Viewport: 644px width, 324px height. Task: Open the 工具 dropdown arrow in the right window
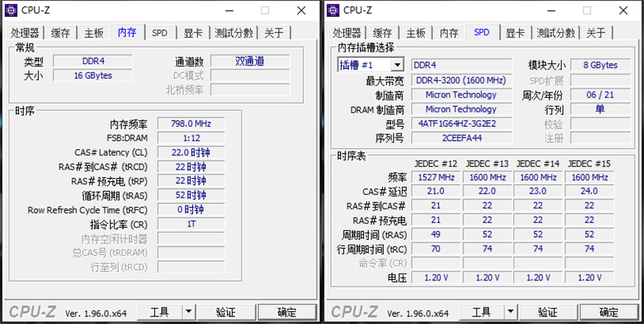[x=510, y=313]
